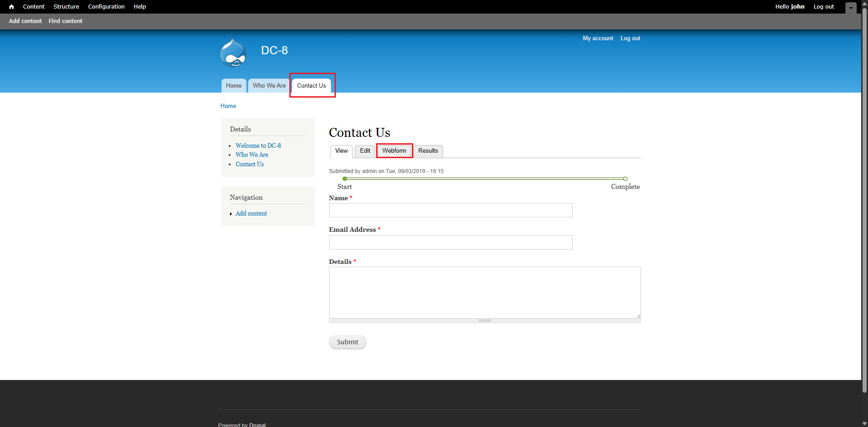Toggle the admin shortcut bar arrow
Screen dimensions: 868x427
tap(850, 8)
